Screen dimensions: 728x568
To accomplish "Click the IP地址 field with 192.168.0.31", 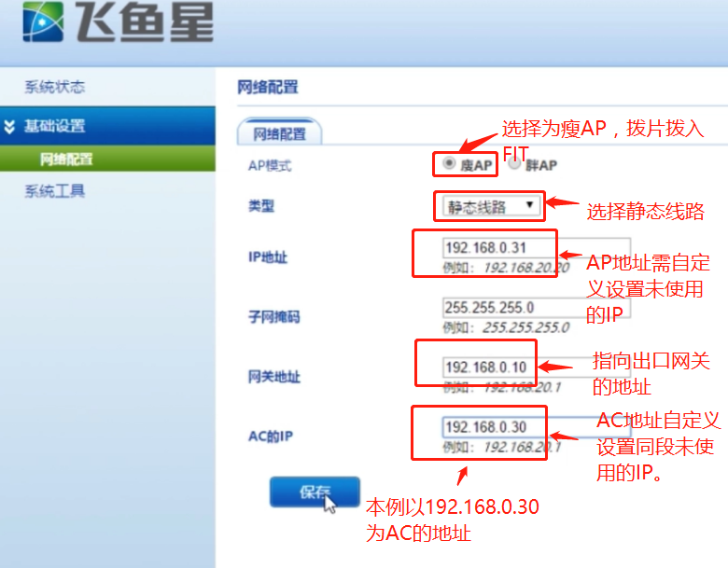I will click(x=537, y=248).
